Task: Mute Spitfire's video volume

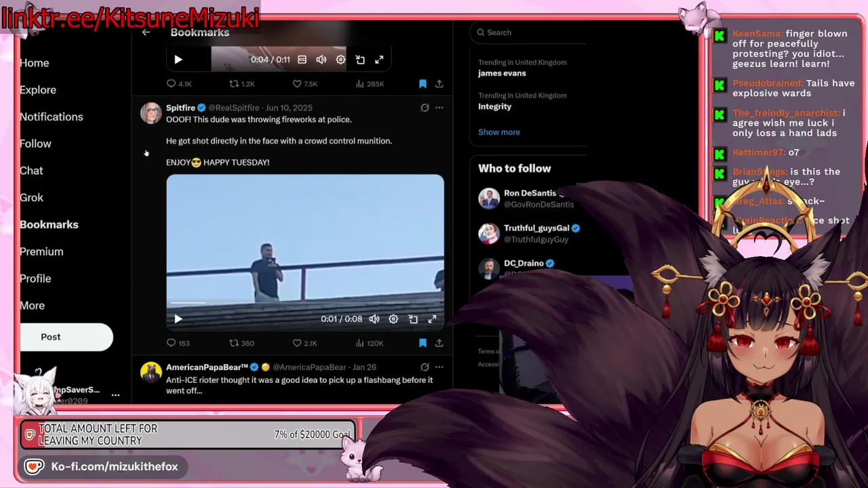Action: tap(374, 319)
